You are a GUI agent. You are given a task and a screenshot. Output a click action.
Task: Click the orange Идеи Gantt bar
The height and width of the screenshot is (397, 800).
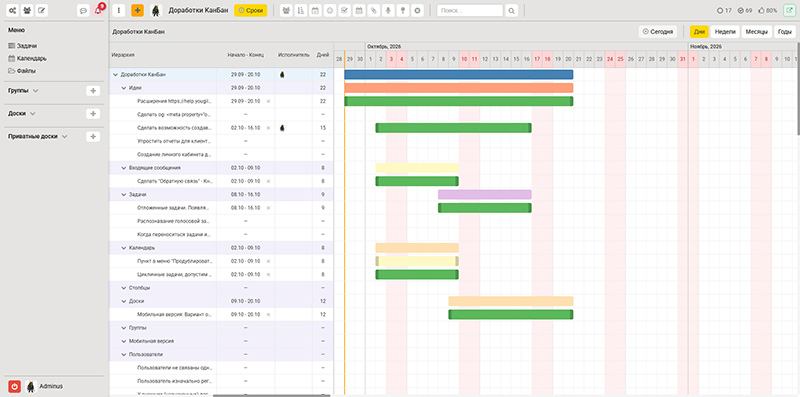click(x=459, y=88)
